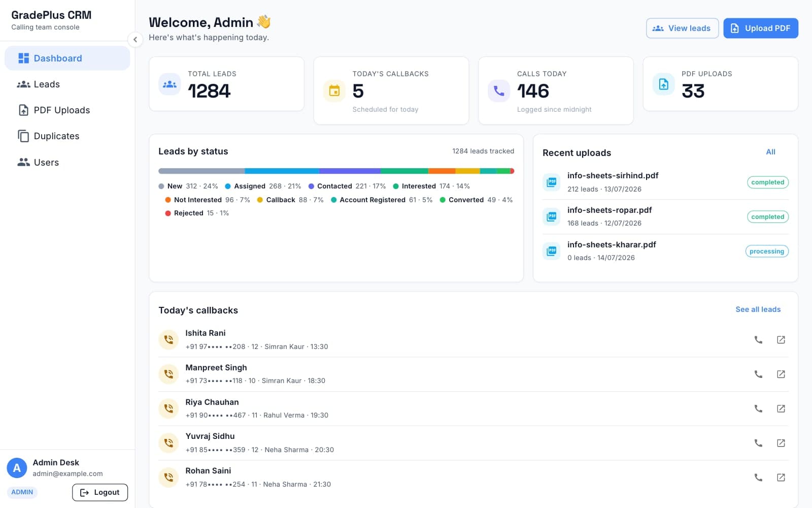Click the green Interested segment of status bar
The height and width of the screenshot is (508, 812).
(404, 171)
